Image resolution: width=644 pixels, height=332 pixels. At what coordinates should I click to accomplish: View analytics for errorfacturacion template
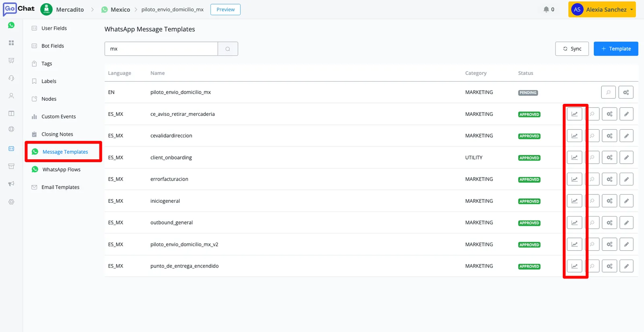point(574,179)
